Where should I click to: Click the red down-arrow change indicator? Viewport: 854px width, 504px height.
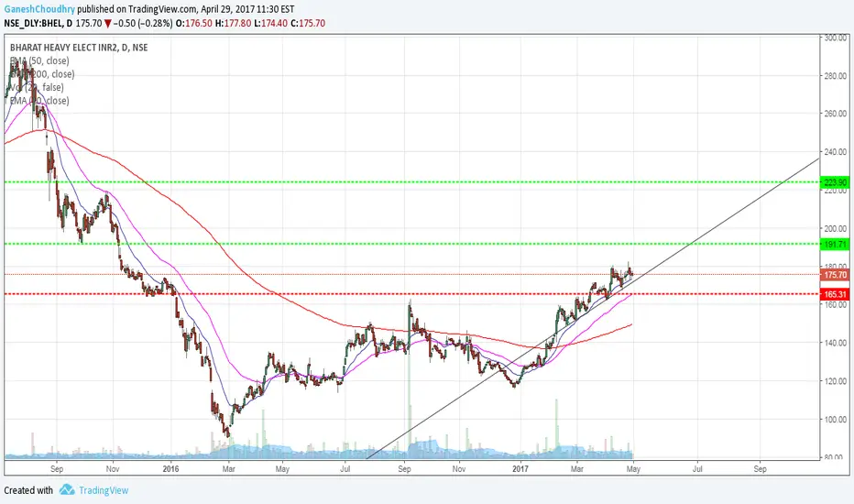(x=108, y=24)
